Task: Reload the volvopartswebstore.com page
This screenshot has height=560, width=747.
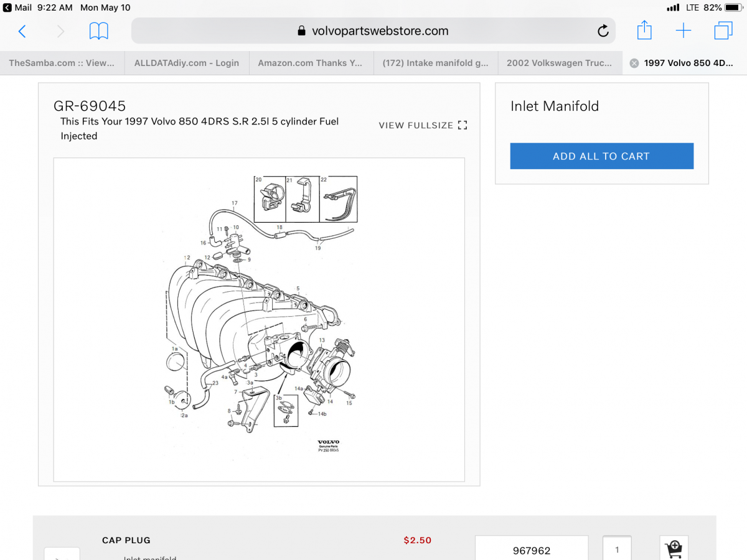Action: 602,31
